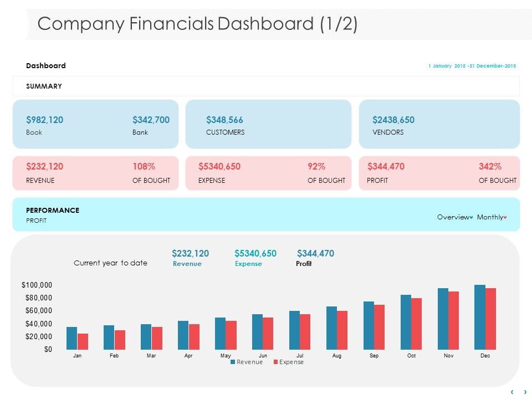Click the Dec expense bar
This screenshot has width=532, height=399.
point(490,319)
